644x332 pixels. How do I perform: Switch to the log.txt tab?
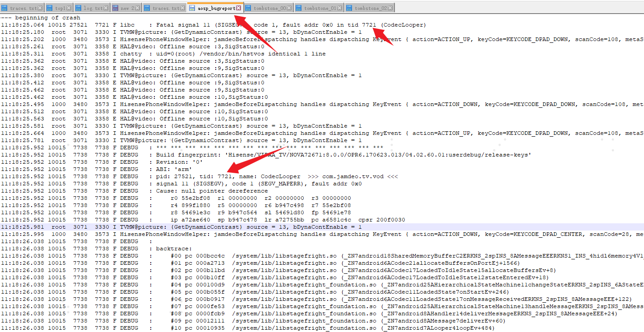click(93, 7)
